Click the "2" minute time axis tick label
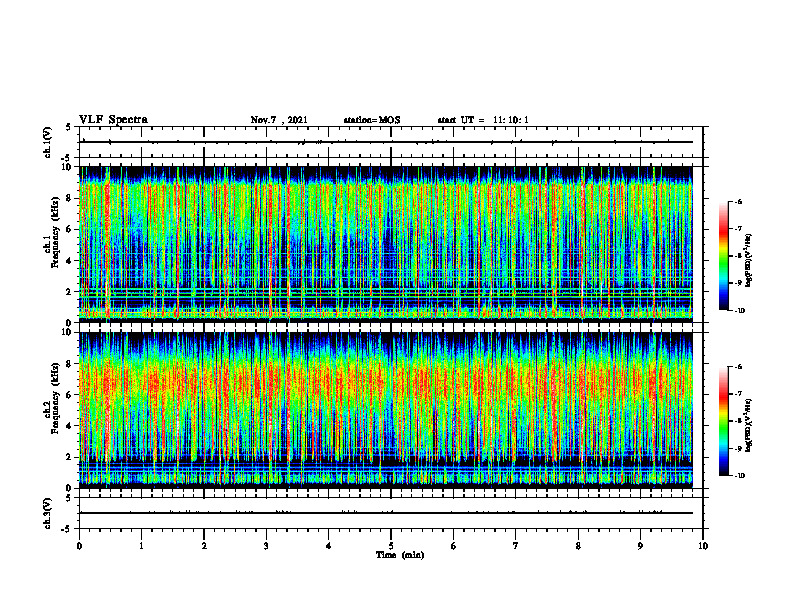This screenshot has height=612, width=792. pyautogui.click(x=204, y=546)
